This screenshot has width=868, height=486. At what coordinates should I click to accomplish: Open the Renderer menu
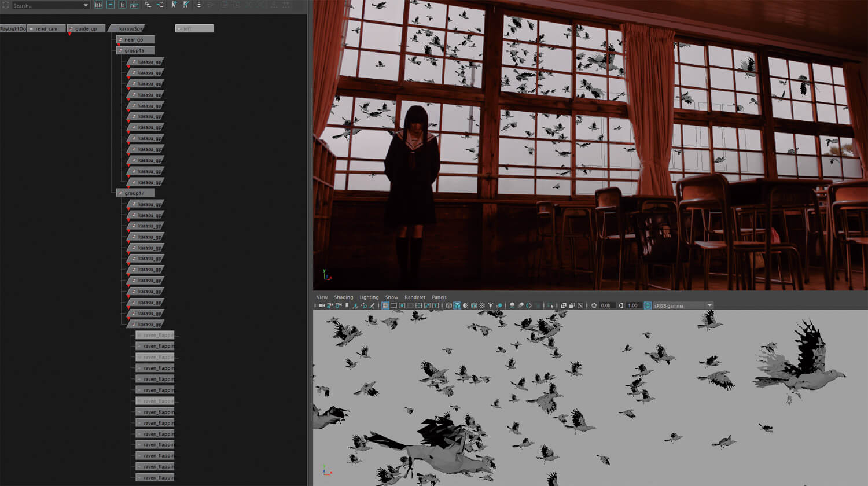(x=415, y=297)
